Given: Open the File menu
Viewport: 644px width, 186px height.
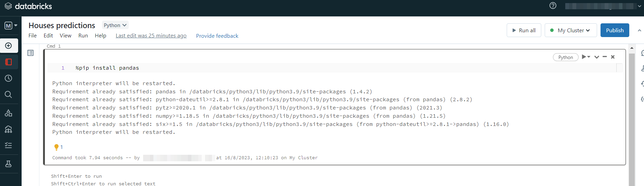Looking at the screenshot, I should point(33,36).
